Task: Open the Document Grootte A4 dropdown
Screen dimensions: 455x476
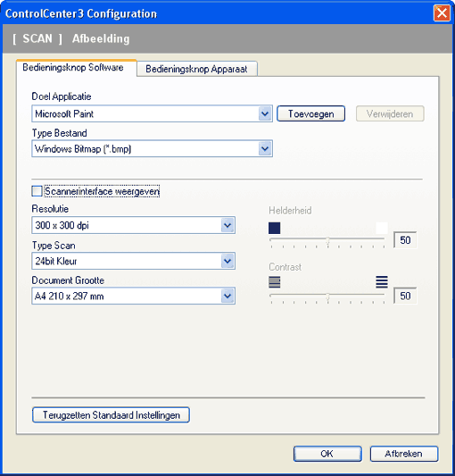Action: 227,296
